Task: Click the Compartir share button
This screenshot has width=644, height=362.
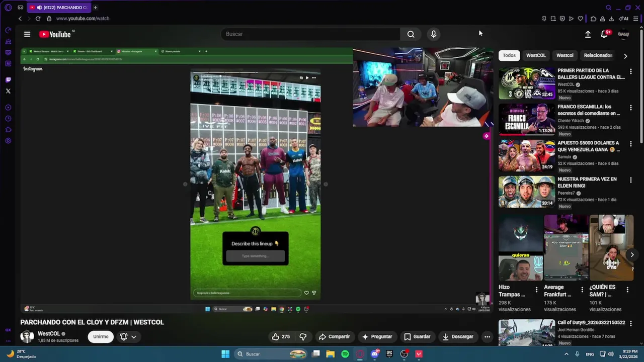Action: 334,337
